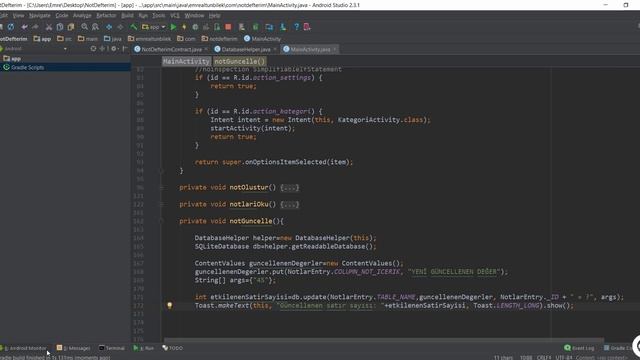Collapse the notGuncelle() method via the gutter fold marker
640x360 pixels.
pyautogui.click(x=162, y=221)
